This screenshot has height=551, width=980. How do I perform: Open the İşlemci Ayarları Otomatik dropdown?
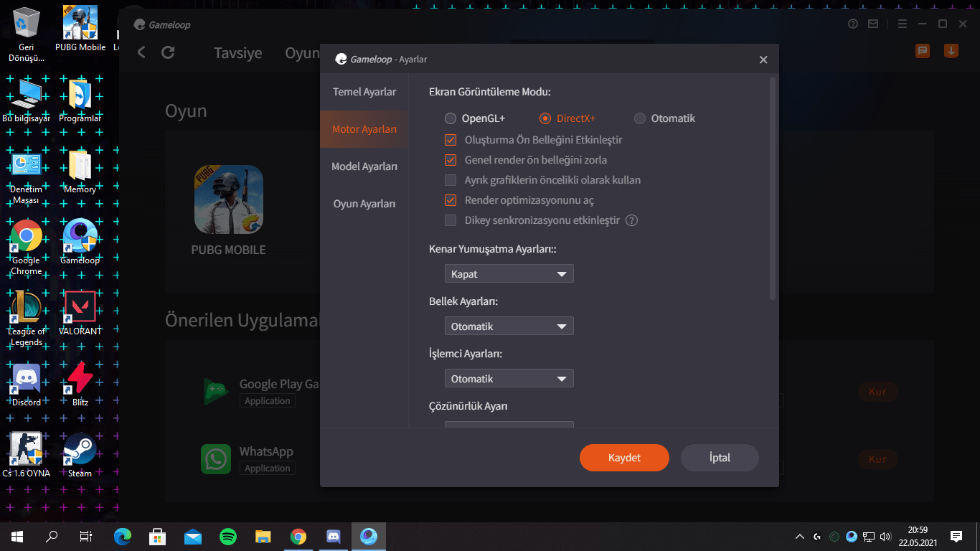(x=509, y=379)
